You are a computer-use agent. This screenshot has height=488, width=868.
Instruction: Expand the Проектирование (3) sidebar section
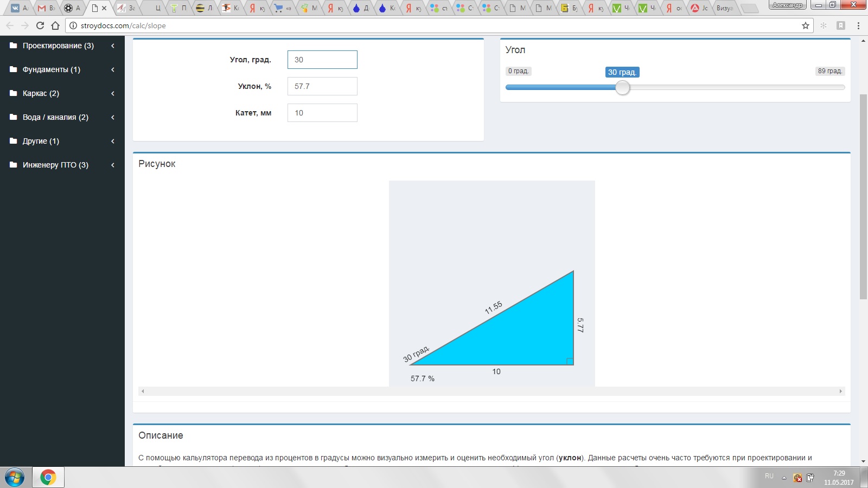coord(58,46)
